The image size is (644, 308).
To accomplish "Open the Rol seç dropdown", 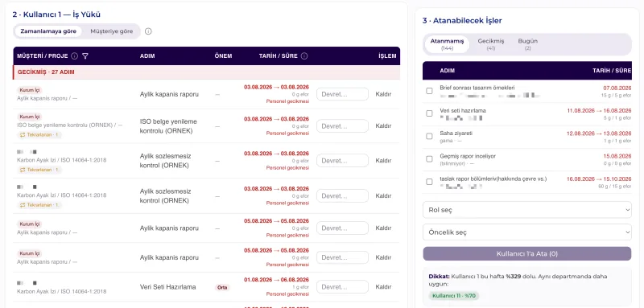I will [x=527, y=210].
